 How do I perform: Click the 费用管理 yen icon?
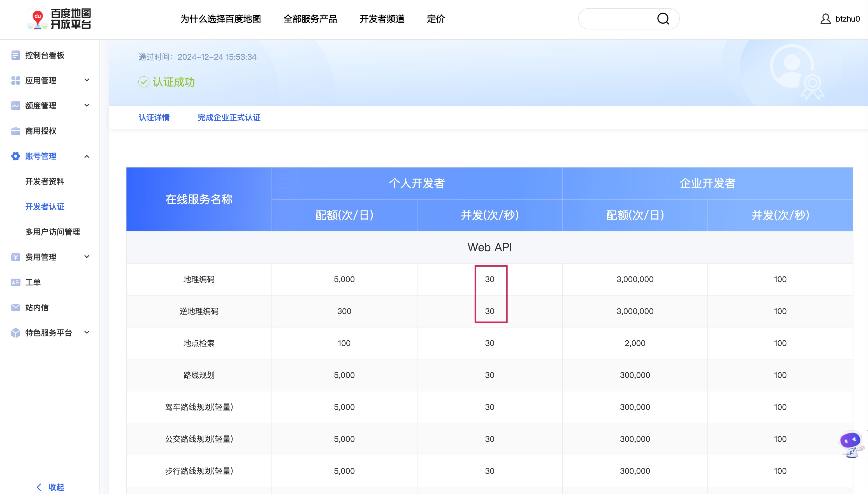click(15, 257)
